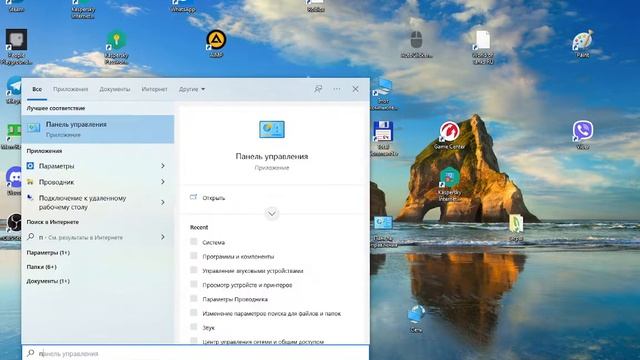The width and height of the screenshot is (640, 360).
Task: Open the three-dots options menu in search panel
Action: [337, 89]
